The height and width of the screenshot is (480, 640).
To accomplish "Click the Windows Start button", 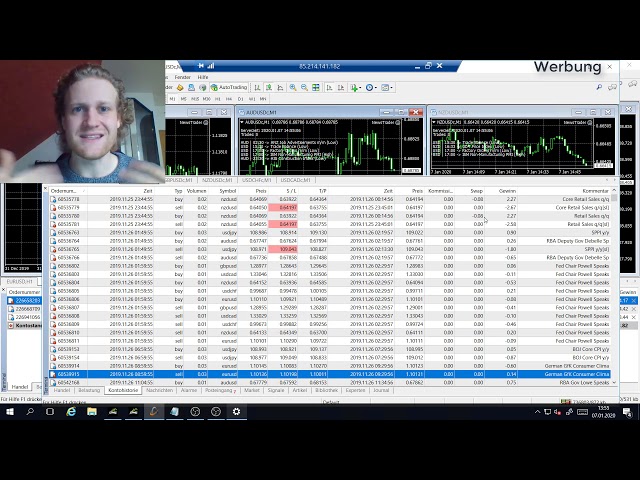I will point(9,411).
